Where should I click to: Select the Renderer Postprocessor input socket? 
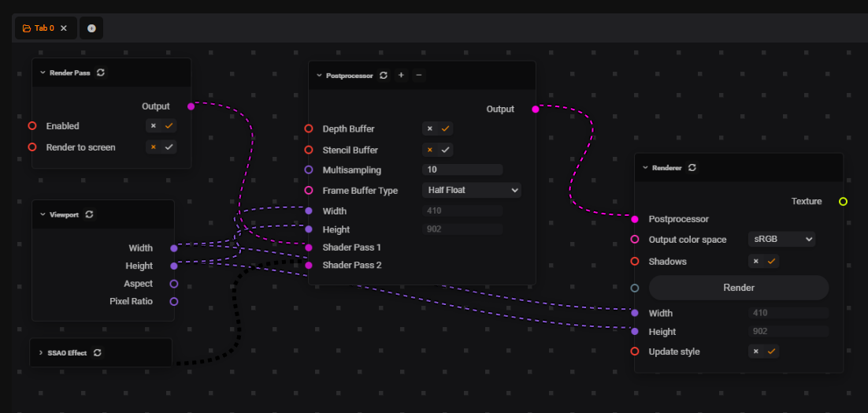pyautogui.click(x=635, y=219)
